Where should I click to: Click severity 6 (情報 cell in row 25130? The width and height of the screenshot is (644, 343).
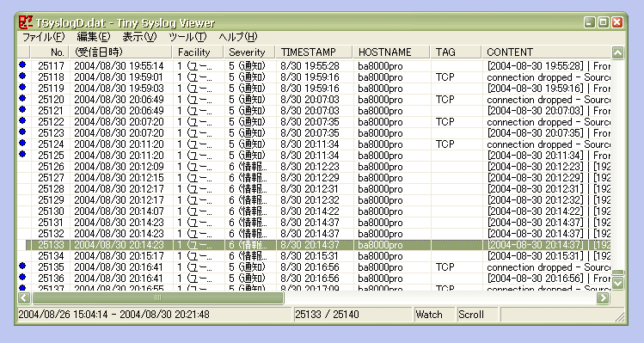pos(248,211)
